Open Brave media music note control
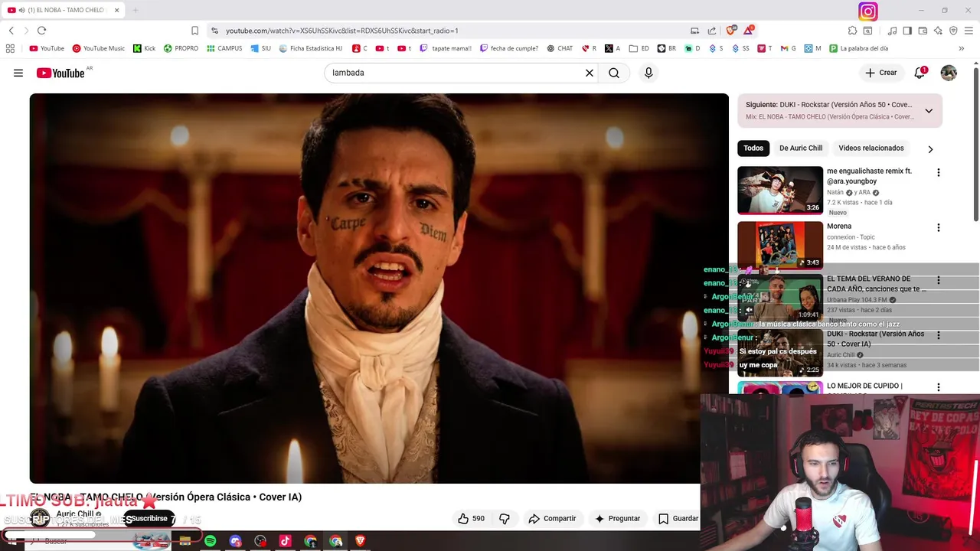 [892, 31]
